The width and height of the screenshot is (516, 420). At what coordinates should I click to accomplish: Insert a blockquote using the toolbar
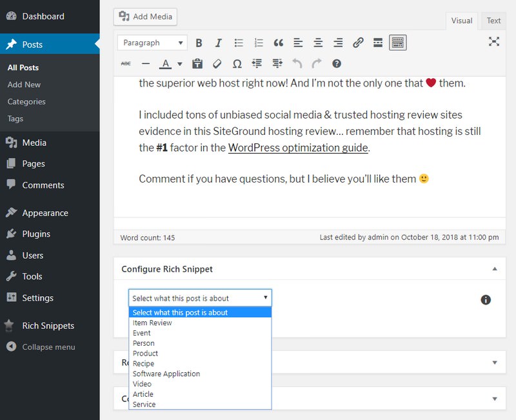278,43
